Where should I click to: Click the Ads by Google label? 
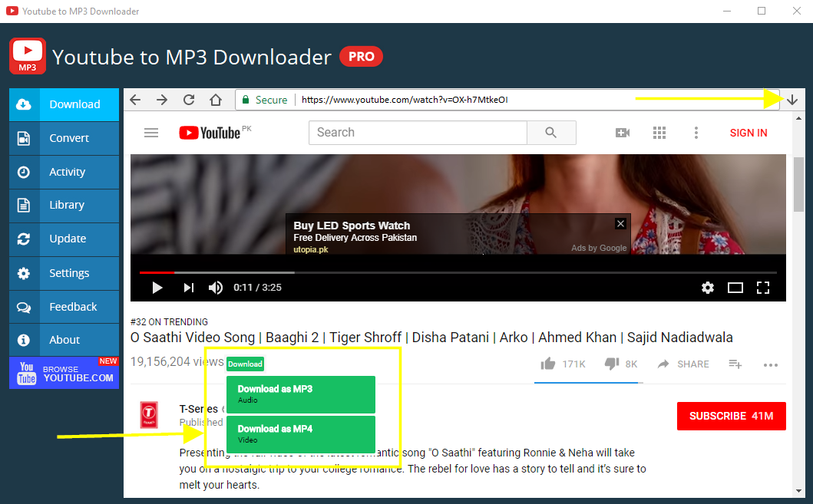pyautogui.click(x=599, y=248)
